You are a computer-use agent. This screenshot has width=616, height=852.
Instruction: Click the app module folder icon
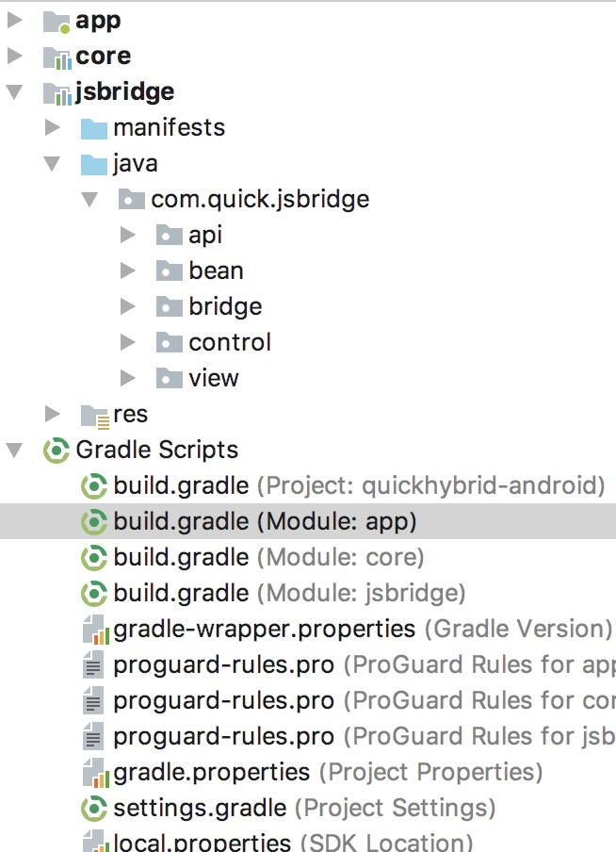pyautogui.click(x=57, y=23)
